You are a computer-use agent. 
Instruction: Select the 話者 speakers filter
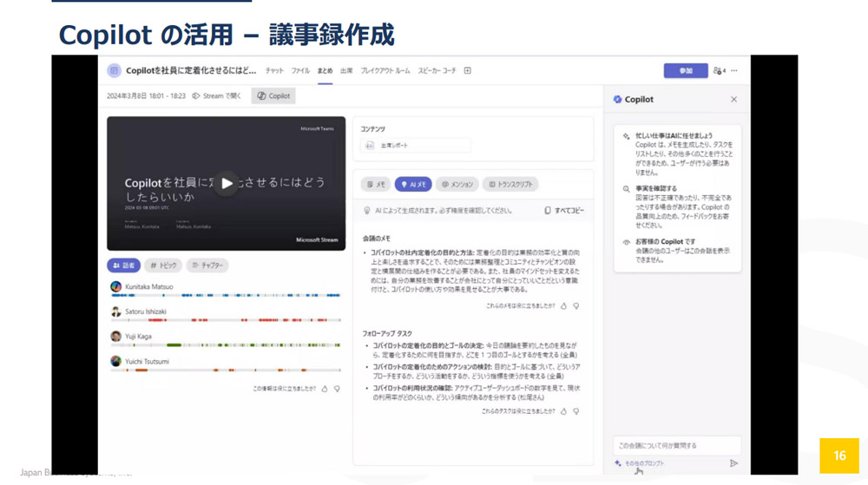(x=123, y=265)
